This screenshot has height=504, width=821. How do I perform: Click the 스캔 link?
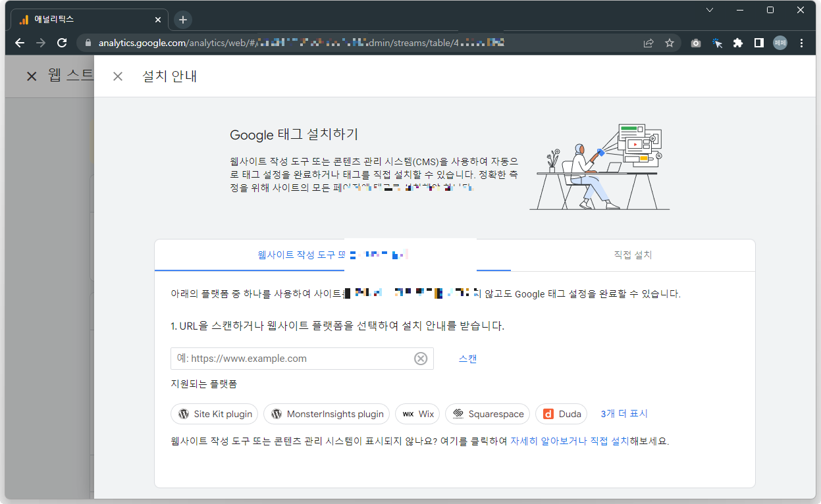coord(467,358)
